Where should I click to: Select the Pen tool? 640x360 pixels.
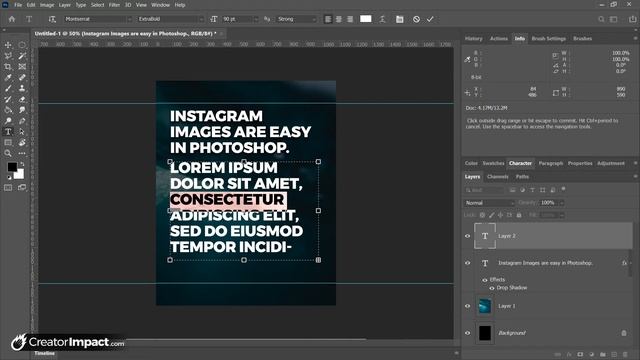point(22,121)
